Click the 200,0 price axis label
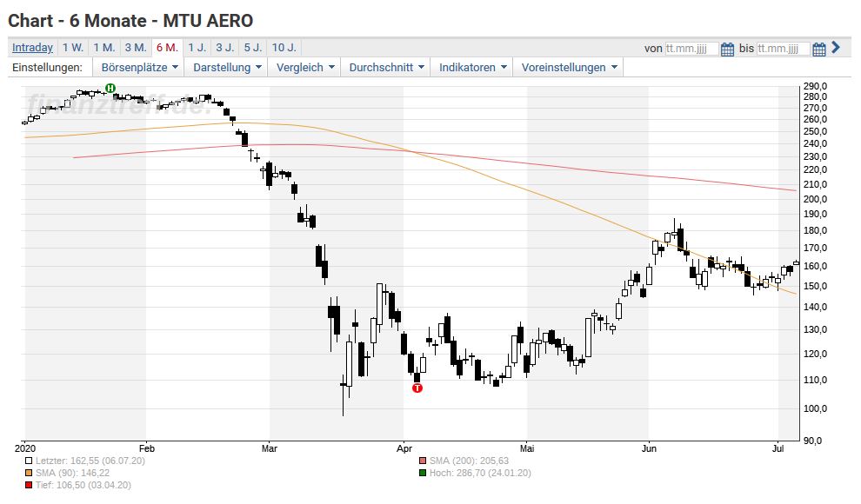The height and width of the screenshot is (504, 861). click(816, 200)
